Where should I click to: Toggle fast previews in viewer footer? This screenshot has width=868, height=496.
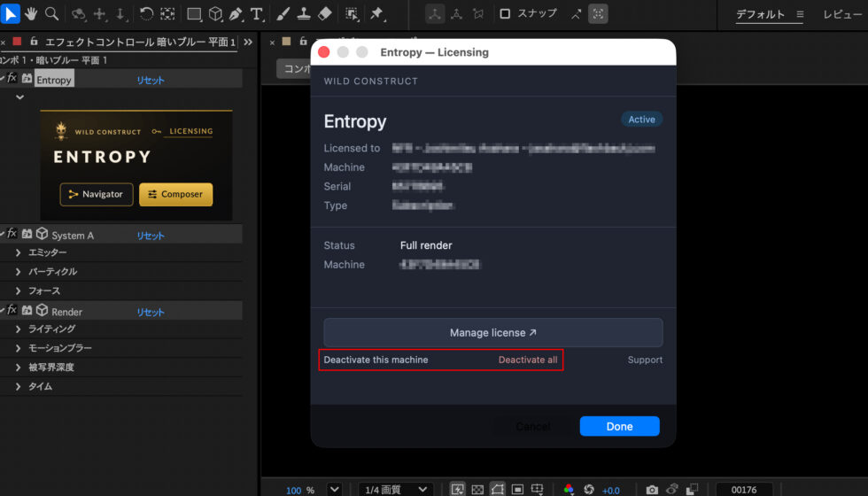[x=457, y=489]
